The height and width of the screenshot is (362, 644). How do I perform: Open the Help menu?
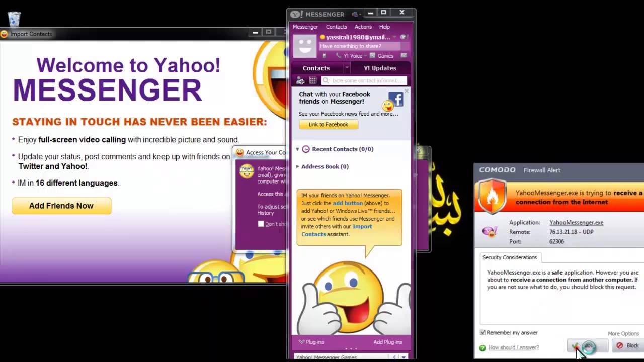coord(384,27)
